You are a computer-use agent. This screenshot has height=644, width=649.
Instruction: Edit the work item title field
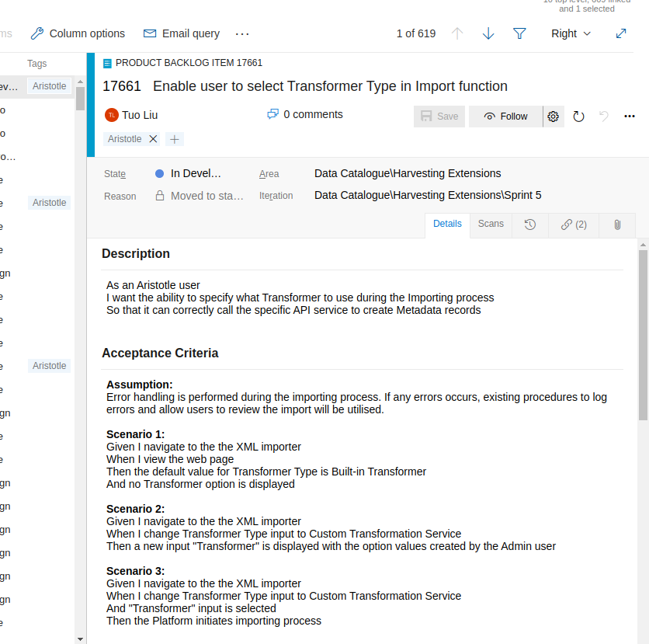[330, 86]
